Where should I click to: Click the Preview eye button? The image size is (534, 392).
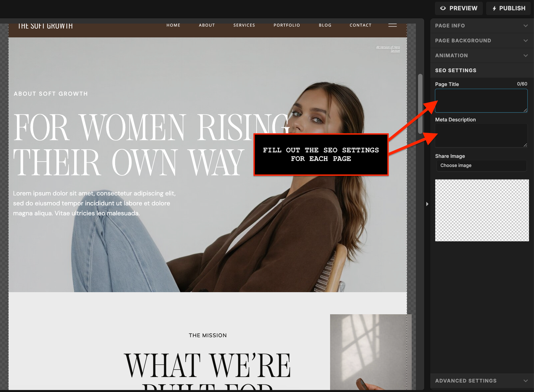(x=459, y=8)
